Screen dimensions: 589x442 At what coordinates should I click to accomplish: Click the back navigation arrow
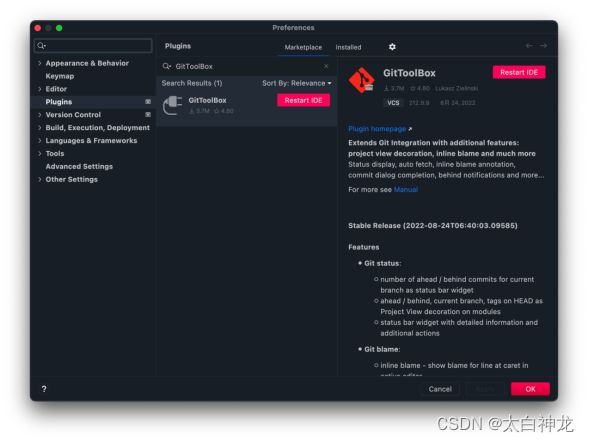(529, 46)
